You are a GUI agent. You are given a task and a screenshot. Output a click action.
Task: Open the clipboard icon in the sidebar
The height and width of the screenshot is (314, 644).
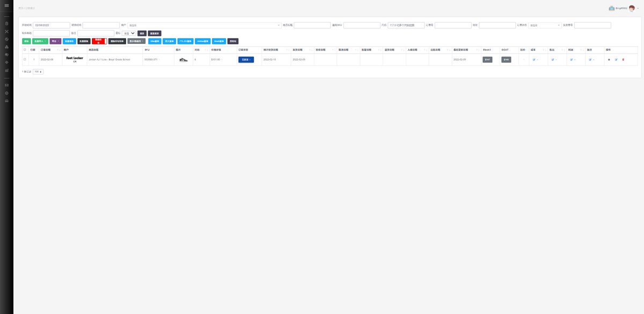6,24
